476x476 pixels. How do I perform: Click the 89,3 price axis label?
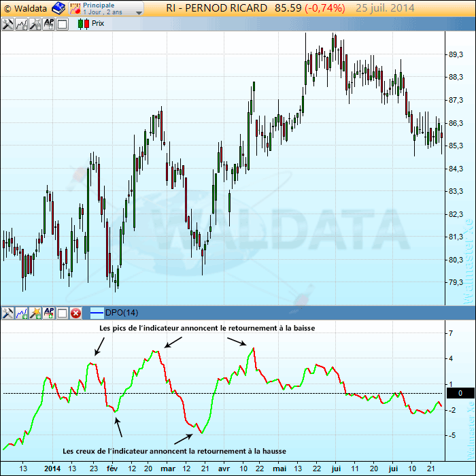pos(456,54)
